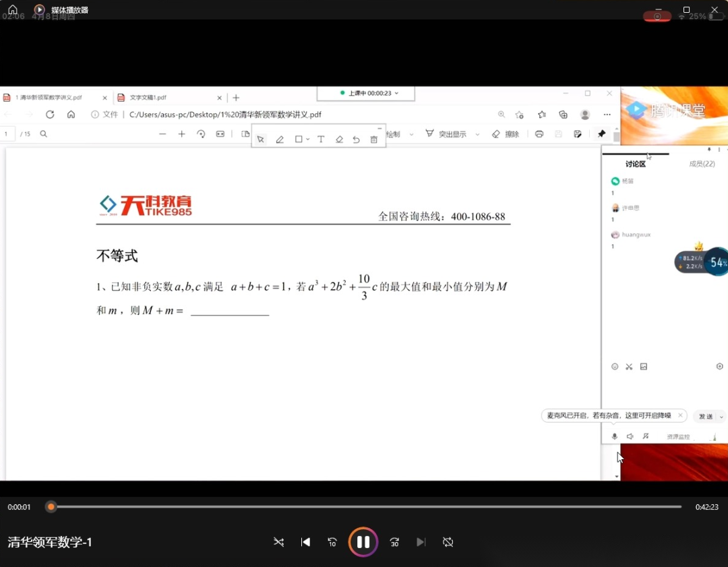Screen dimensions: 728x567
Task: Expand the 突出显示 highlight dropdown
Action: (477, 134)
